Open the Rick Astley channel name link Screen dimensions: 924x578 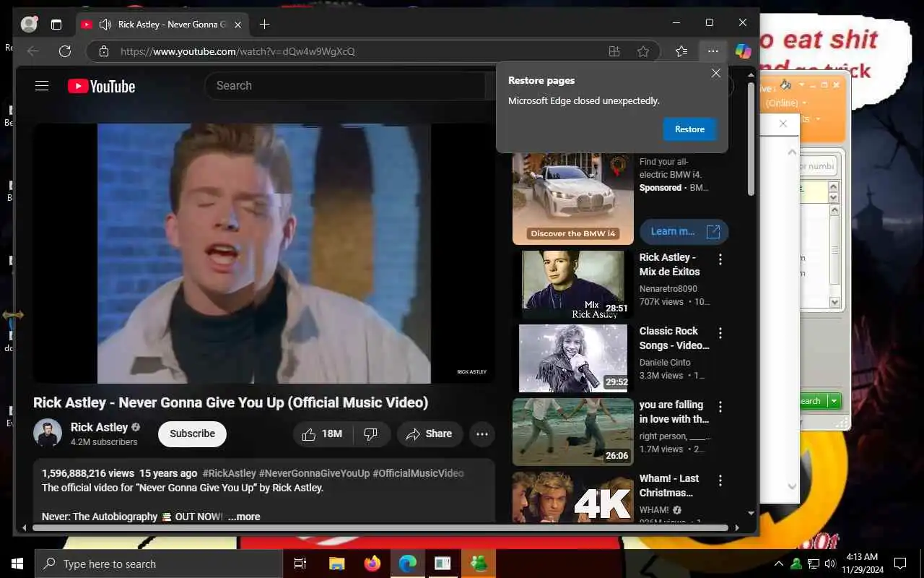click(99, 427)
